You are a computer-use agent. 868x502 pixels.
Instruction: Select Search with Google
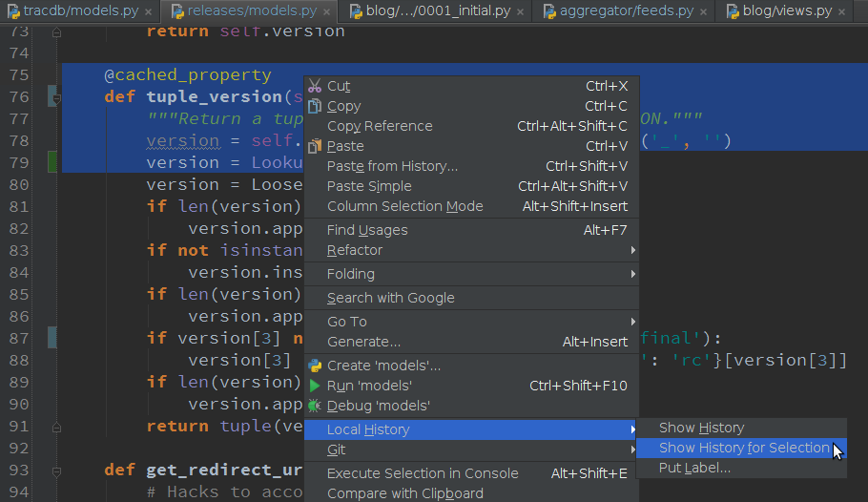pos(471,298)
